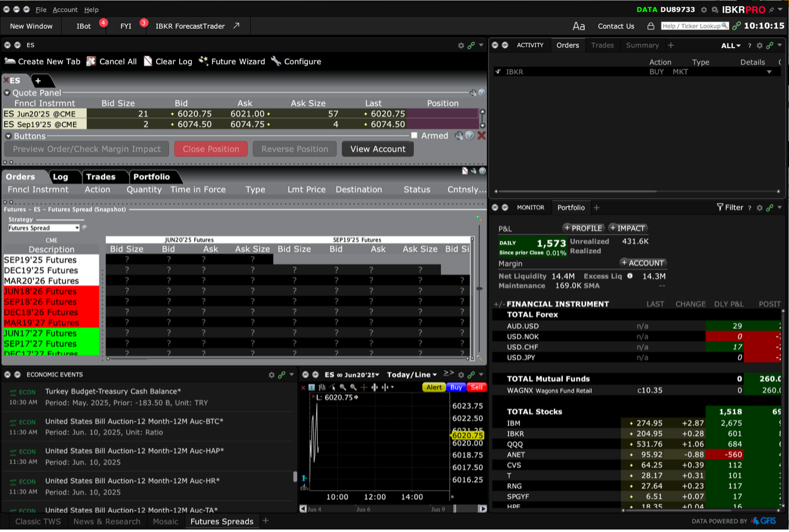Open the Activity panel gear settings

(x=759, y=45)
